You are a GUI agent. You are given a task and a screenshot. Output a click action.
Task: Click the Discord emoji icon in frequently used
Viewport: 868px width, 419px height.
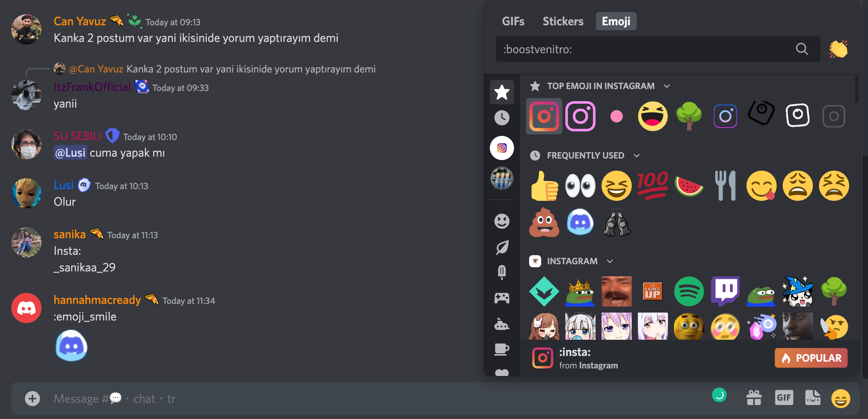[579, 222]
